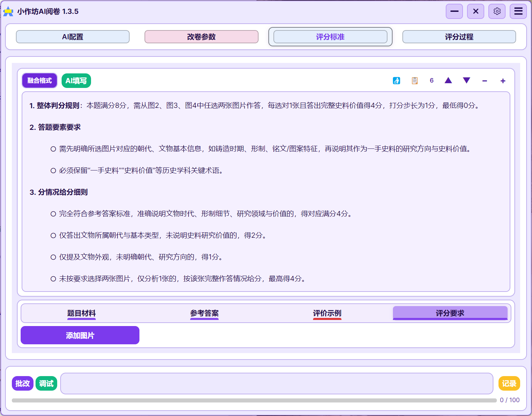Viewport: 532px width, 416px height.
Task: Click the empty input field beside 调试
Action: click(276, 384)
